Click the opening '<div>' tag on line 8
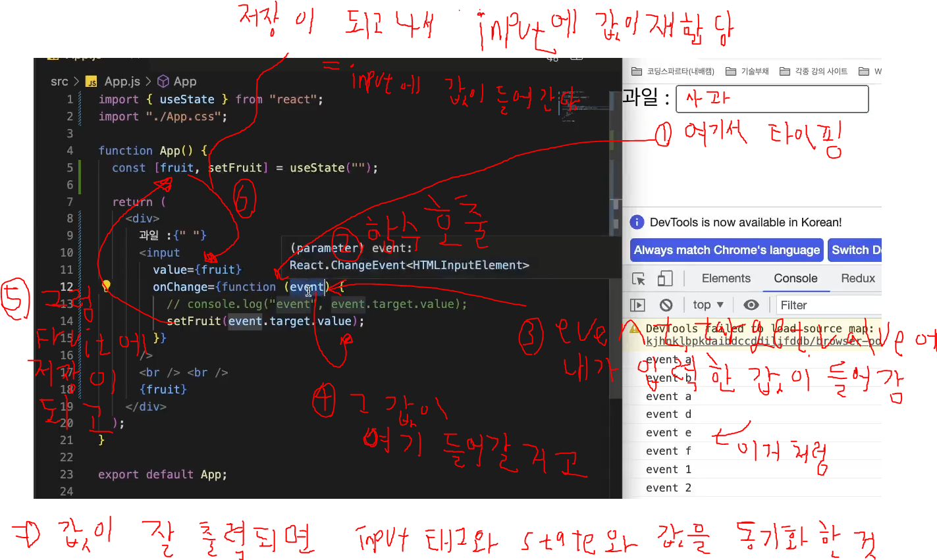Viewport: 937px width, 560px height. tap(142, 218)
